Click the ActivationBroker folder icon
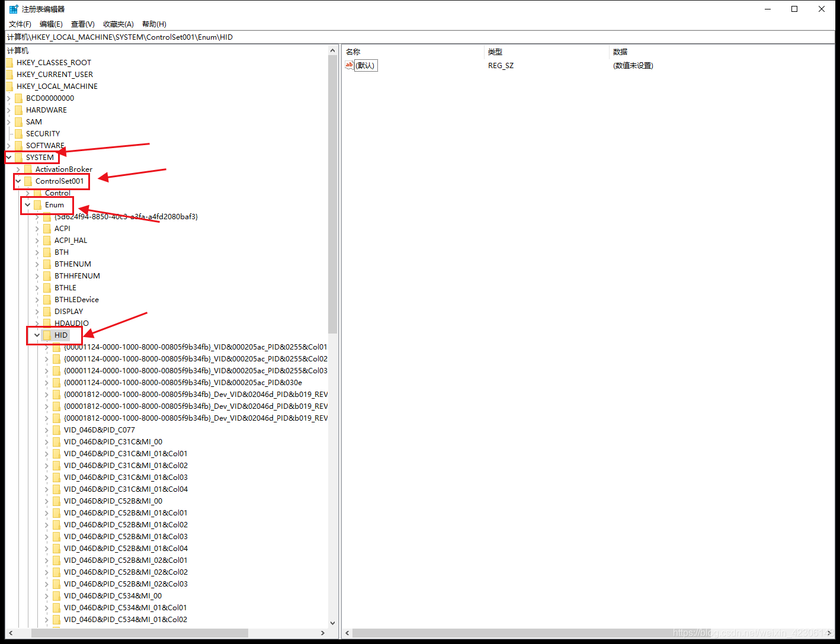The height and width of the screenshot is (644, 840). [x=28, y=169]
